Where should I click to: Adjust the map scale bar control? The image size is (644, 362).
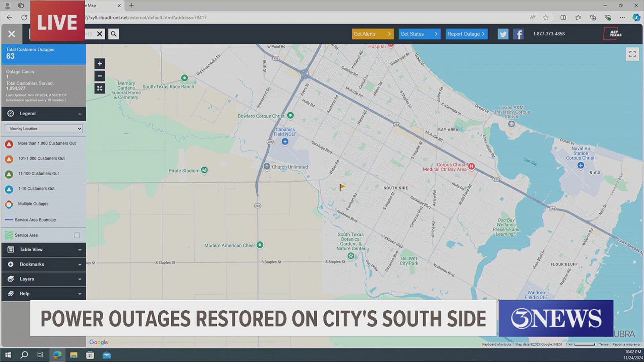(582, 344)
